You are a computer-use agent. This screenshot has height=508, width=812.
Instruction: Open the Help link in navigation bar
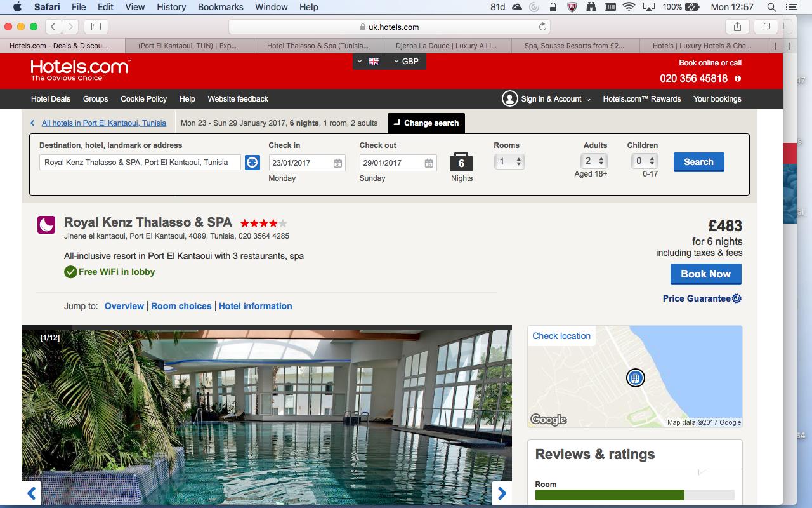point(187,99)
